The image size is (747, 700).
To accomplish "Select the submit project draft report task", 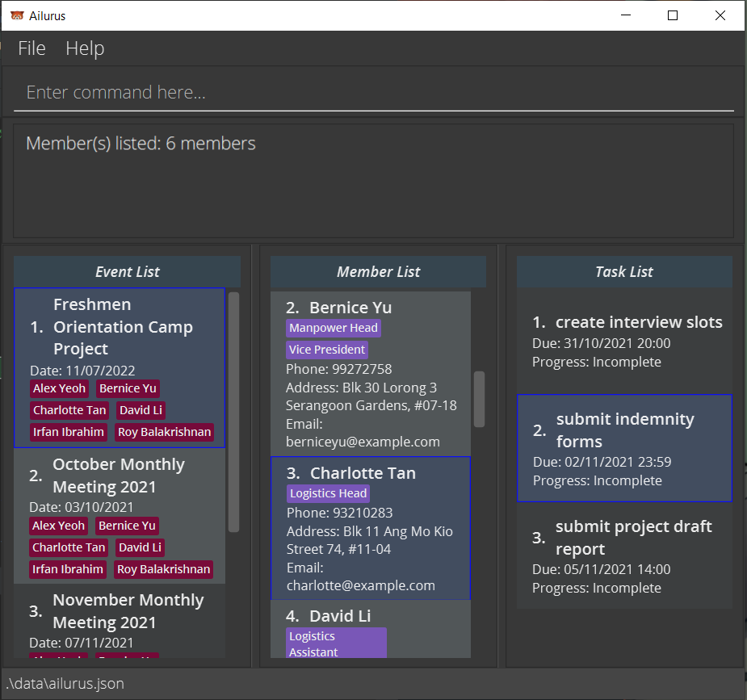I will click(624, 555).
